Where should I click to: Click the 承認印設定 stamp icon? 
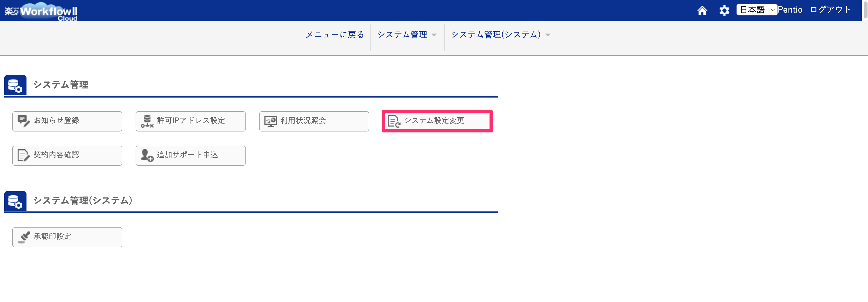tap(24, 237)
